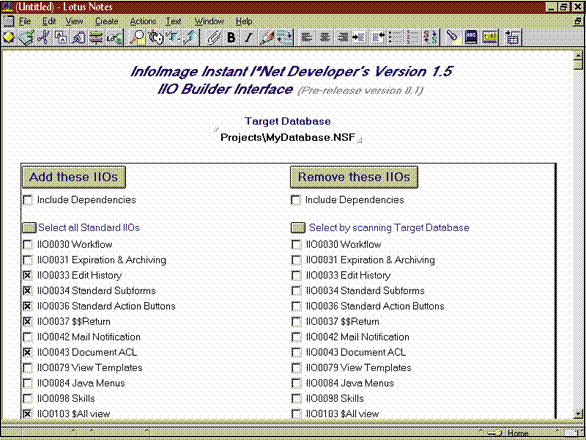
Task: Click Select by scanning Target Database button
Action: pyautogui.click(x=298, y=228)
